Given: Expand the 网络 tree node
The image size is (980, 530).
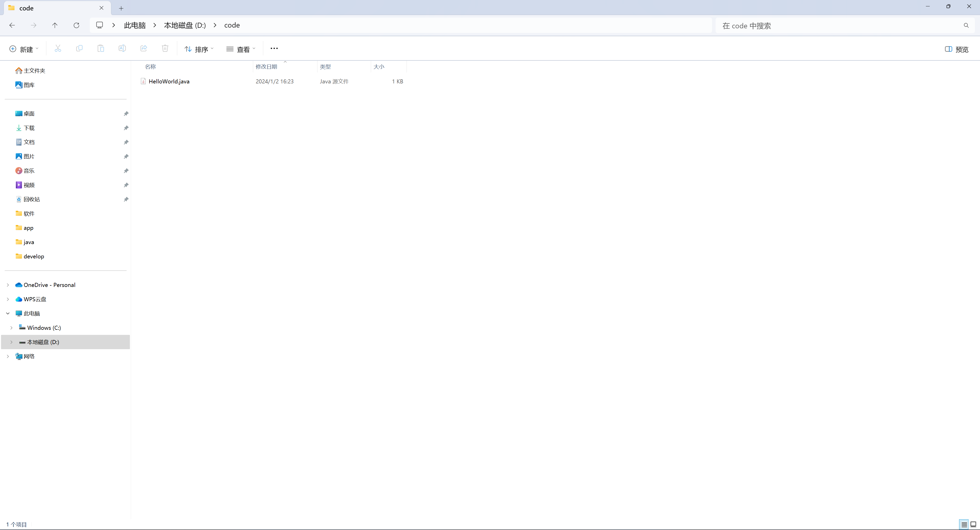Looking at the screenshot, I should pyautogui.click(x=8, y=356).
